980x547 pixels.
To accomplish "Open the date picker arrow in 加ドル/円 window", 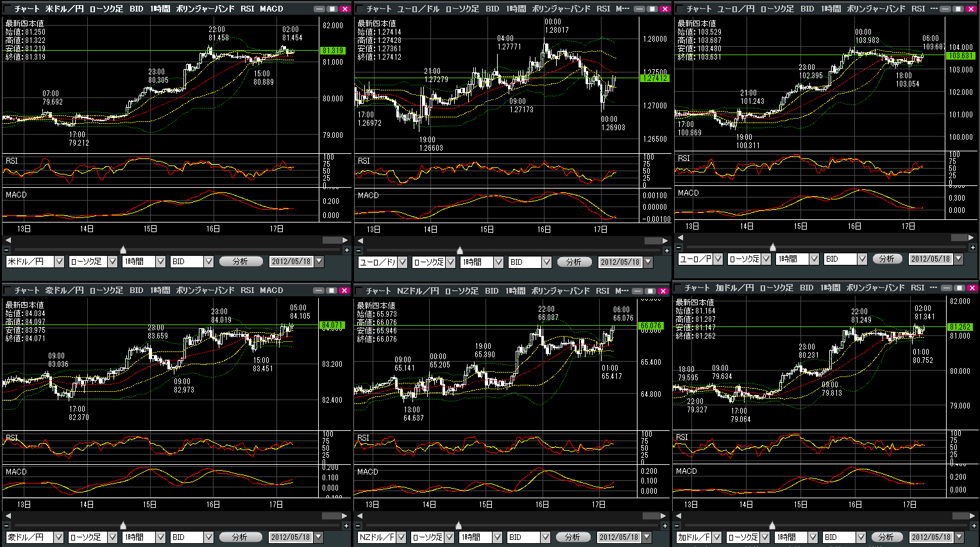I will click(958, 537).
